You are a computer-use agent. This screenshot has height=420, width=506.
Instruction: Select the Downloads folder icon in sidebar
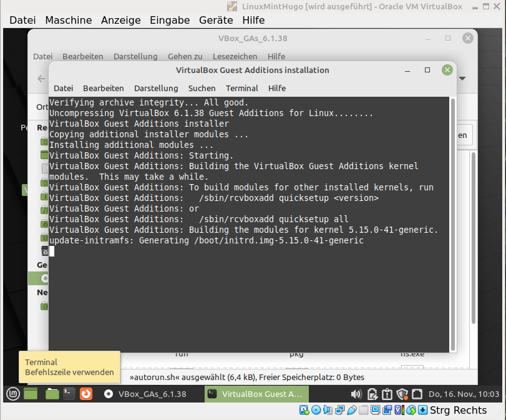coord(44,197)
